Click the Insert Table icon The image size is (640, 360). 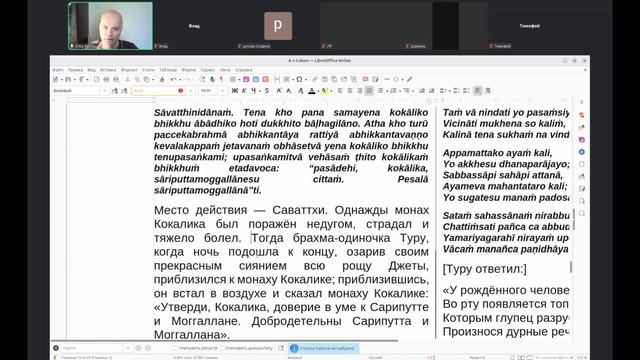click(233, 80)
